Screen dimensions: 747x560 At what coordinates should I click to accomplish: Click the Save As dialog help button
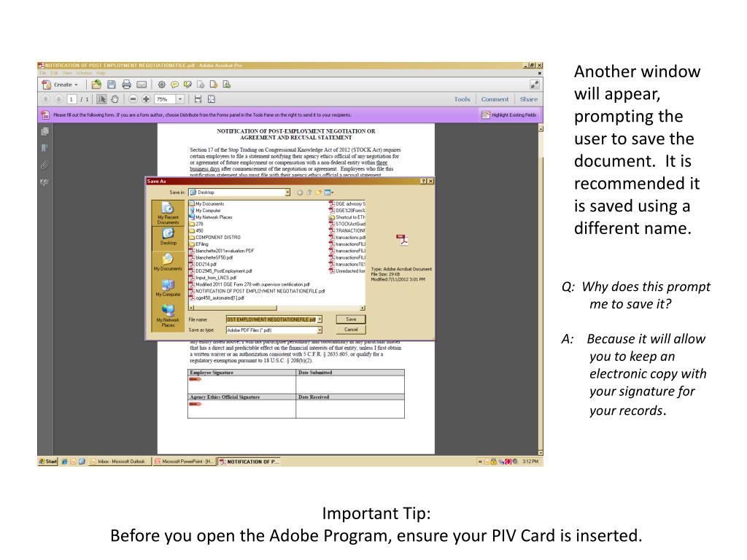423,182
